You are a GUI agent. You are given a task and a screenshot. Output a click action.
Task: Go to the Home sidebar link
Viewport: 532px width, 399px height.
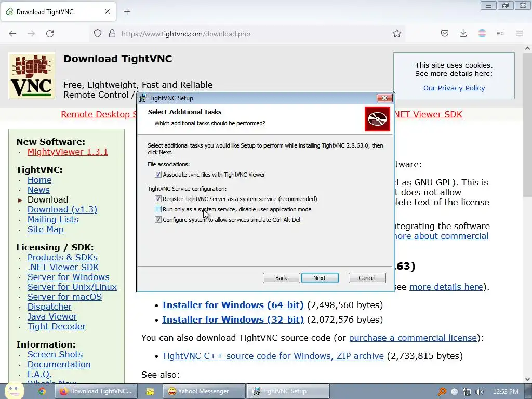point(39,180)
